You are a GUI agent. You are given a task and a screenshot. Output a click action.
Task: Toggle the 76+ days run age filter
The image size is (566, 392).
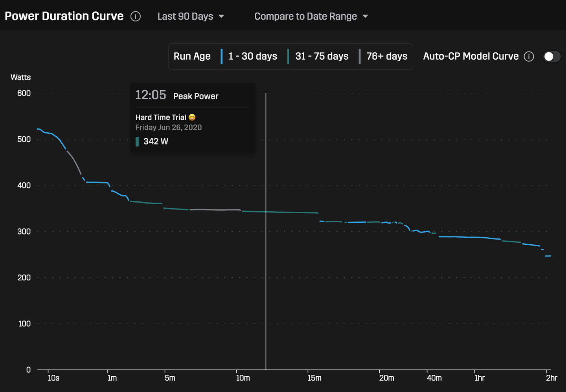[387, 56]
